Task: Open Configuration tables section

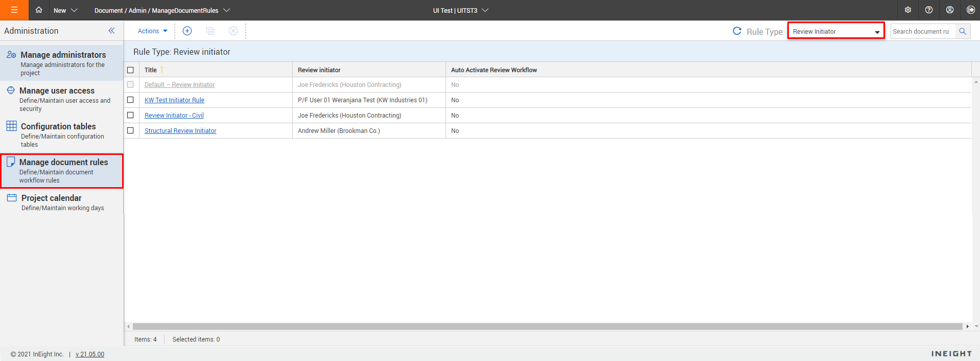Action: tap(58, 127)
